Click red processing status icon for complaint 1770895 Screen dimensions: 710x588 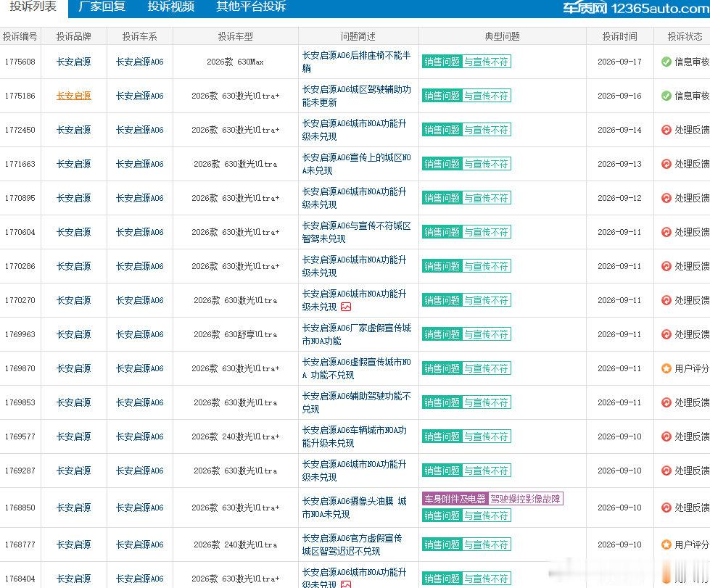[666, 198]
